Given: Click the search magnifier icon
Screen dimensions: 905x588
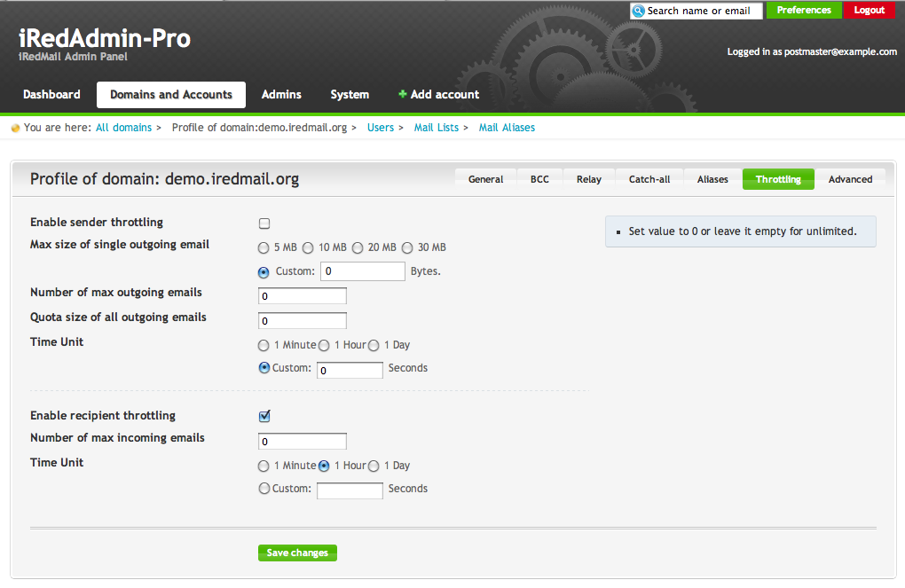Looking at the screenshot, I should coord(638,11).
